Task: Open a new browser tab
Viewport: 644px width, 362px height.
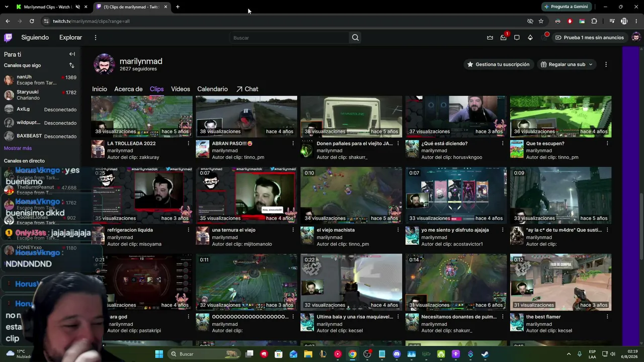Action: (x=178, y=7)
